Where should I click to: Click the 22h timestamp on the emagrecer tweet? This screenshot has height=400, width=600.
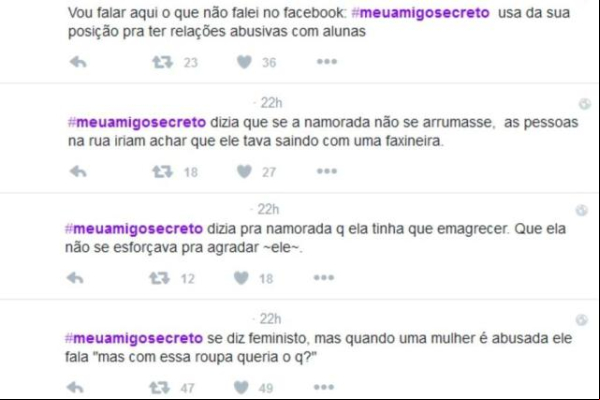268,209
